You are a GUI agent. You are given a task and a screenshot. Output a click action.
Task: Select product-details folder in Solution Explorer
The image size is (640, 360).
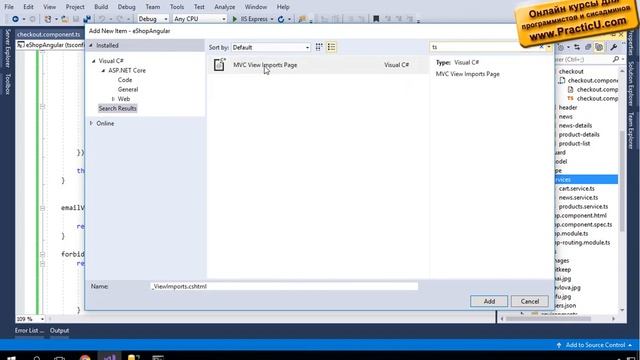(x=579, y=135)
